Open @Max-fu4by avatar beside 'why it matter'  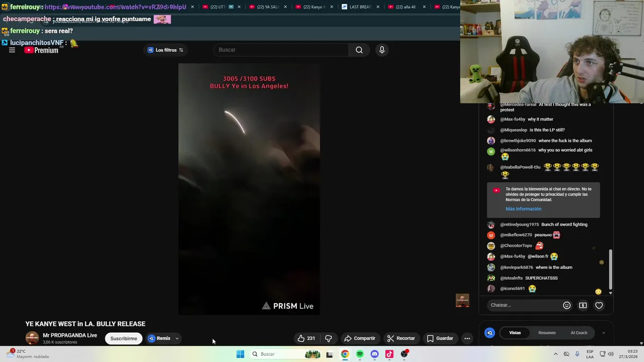point(491,119)
